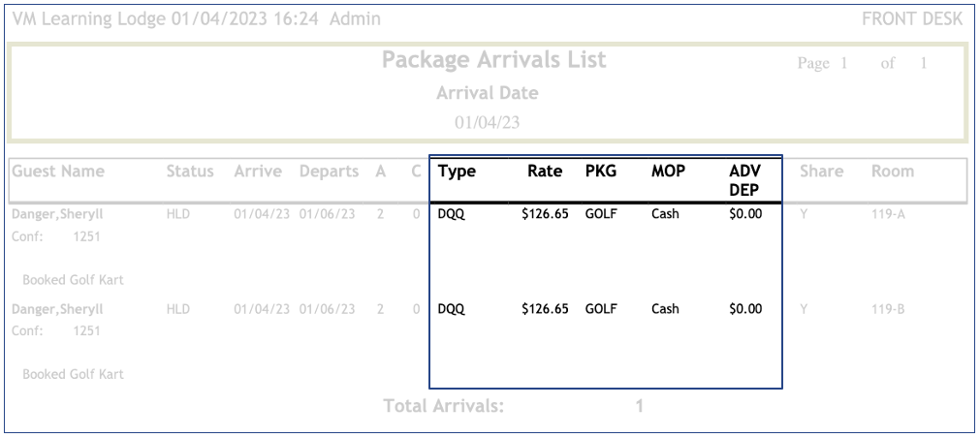Click the Package Arrivals List title
The image size is (980, 438).
coord(494,60)
